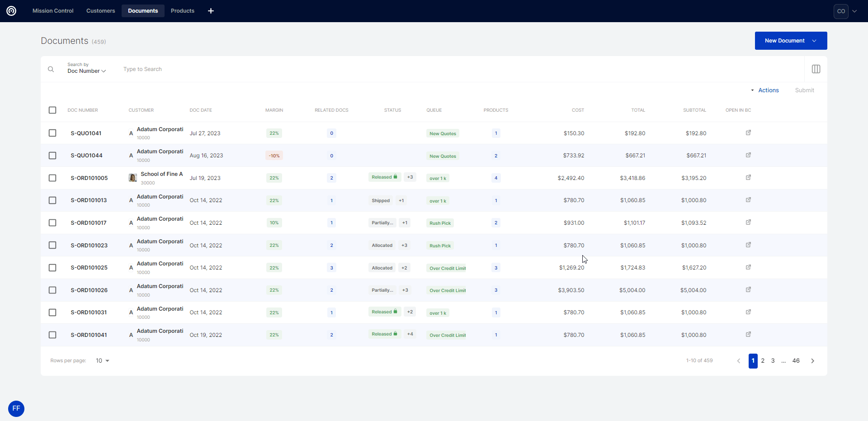Check the box for S-QUO1044 row
Viewport: 868px width, 421px height.
pos(52,156)
